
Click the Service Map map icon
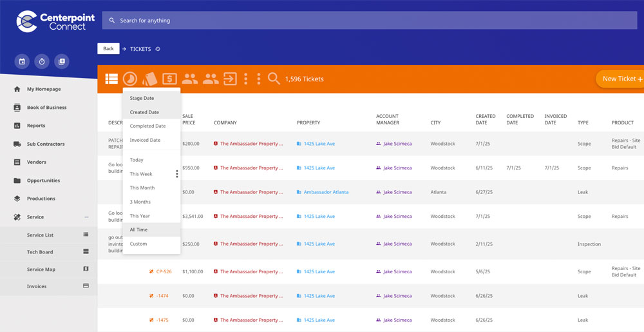(x=86, y=269)
